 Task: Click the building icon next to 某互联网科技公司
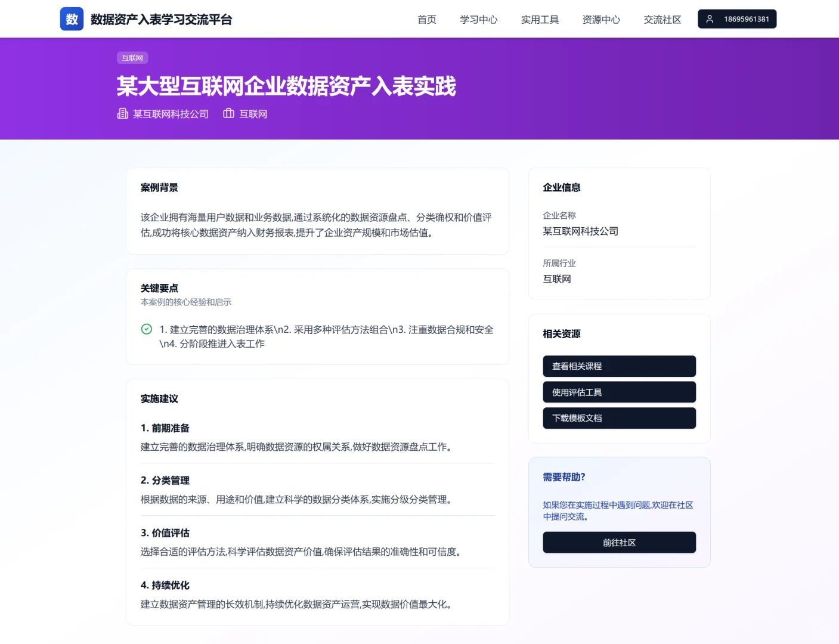pyautogui.click(x=122, y=113)
